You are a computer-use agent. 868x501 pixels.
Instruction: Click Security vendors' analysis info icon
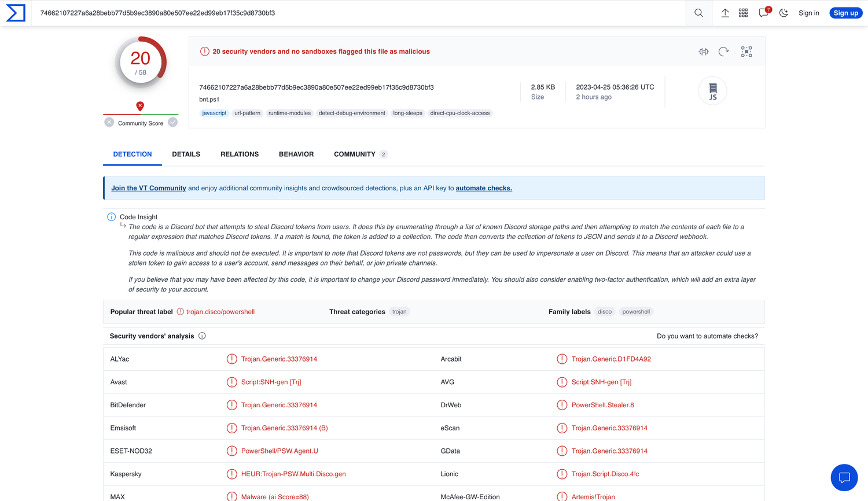(x=202, y=336)
